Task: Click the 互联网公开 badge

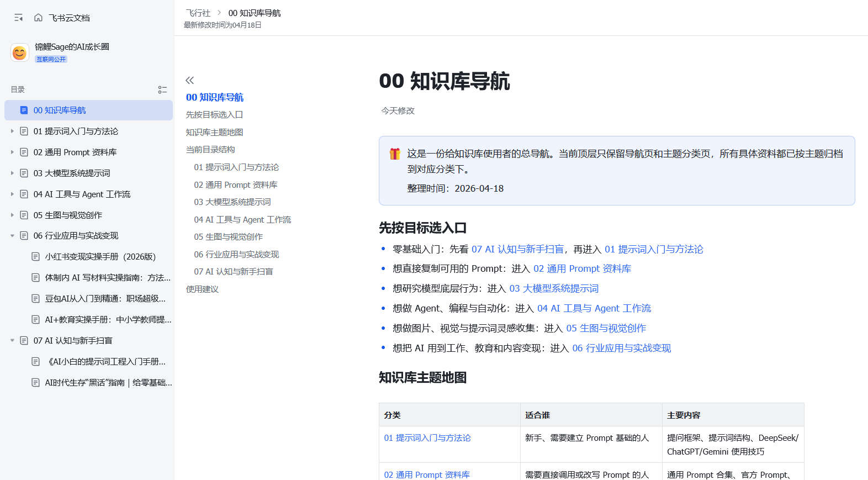Action: coord(51,59)
